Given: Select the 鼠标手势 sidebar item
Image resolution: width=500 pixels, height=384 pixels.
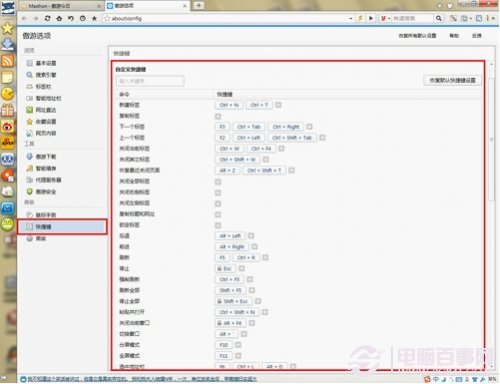Looking at the screenshot, I should click(41, 215).
